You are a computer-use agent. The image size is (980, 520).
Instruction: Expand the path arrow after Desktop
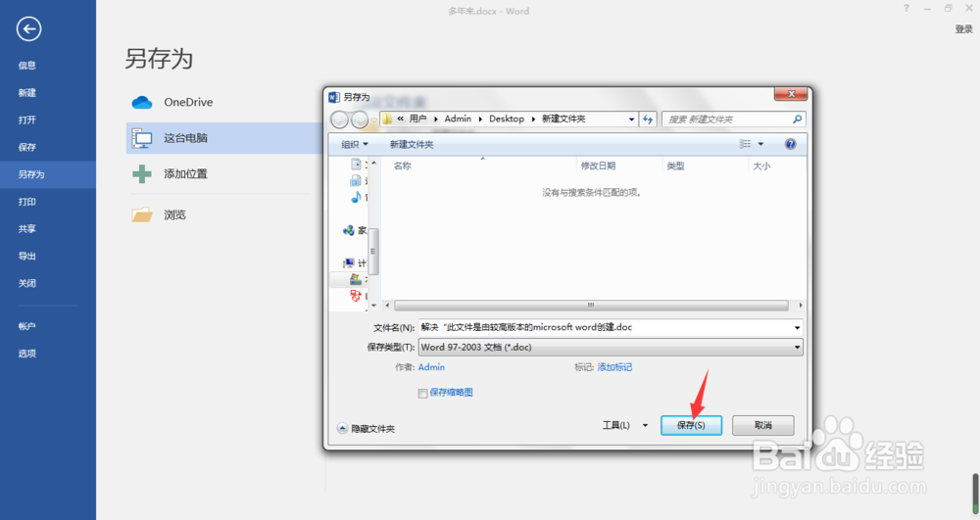pyautogui.click(x=533, y=118)
